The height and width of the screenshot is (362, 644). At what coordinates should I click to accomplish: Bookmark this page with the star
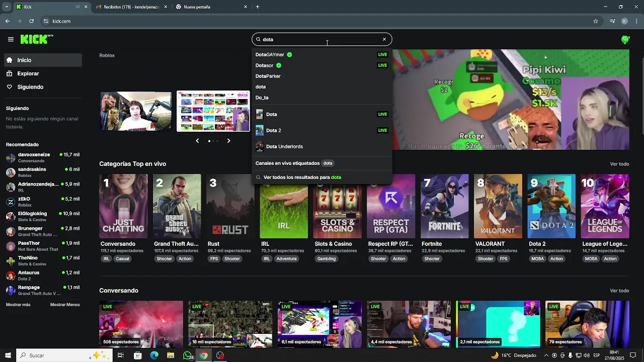pos(596,21)
